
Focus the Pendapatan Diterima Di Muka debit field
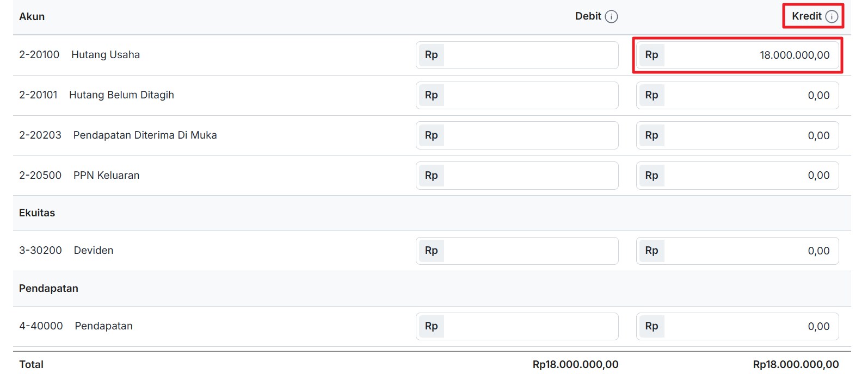coord(517,135)
